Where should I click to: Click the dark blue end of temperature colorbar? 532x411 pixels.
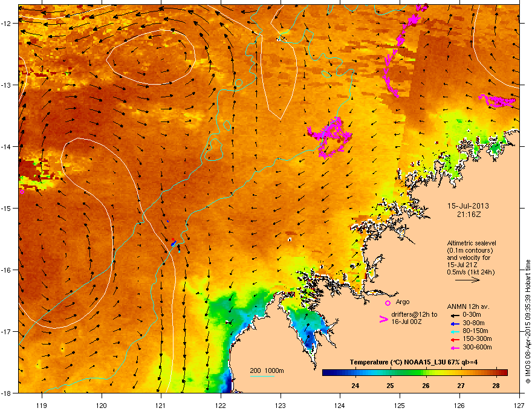tap(328, 373)
